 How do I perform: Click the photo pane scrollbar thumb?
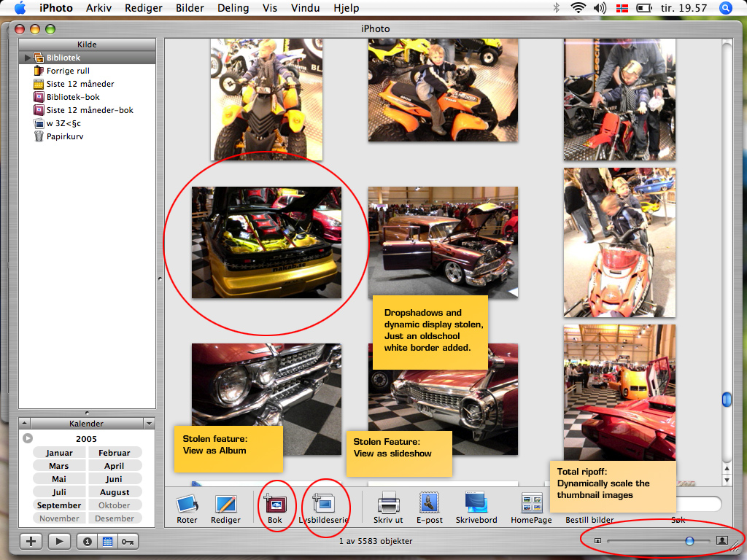(727, 399)
